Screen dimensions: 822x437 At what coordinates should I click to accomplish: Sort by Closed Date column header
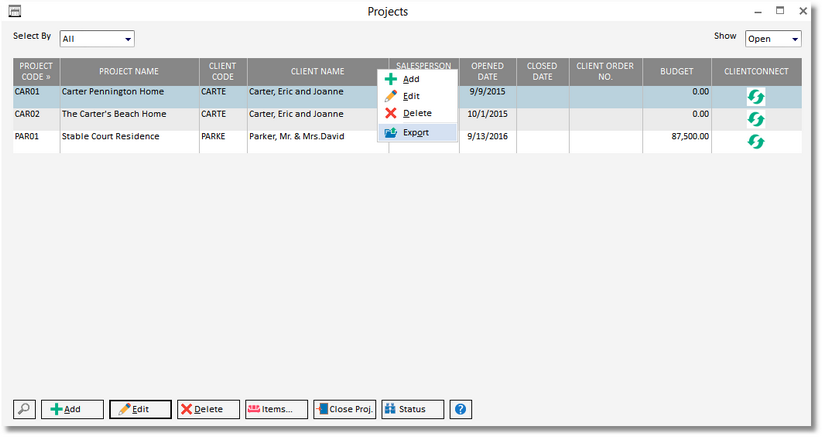point(543,72)
